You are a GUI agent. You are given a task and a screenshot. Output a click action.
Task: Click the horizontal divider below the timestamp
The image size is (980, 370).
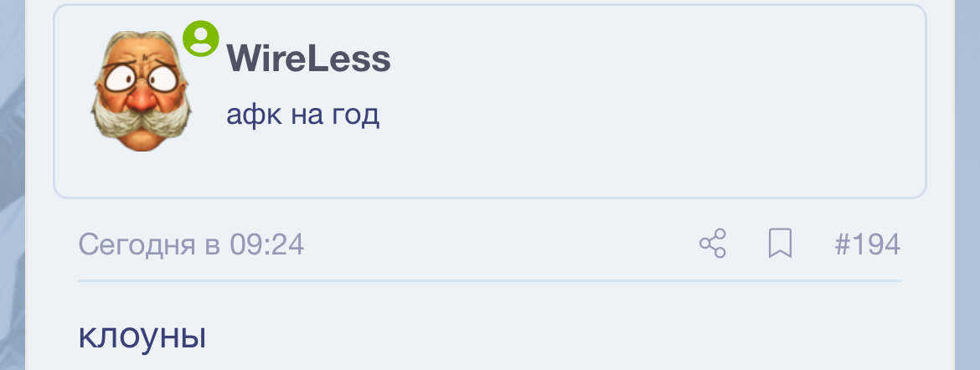[490, 280]
